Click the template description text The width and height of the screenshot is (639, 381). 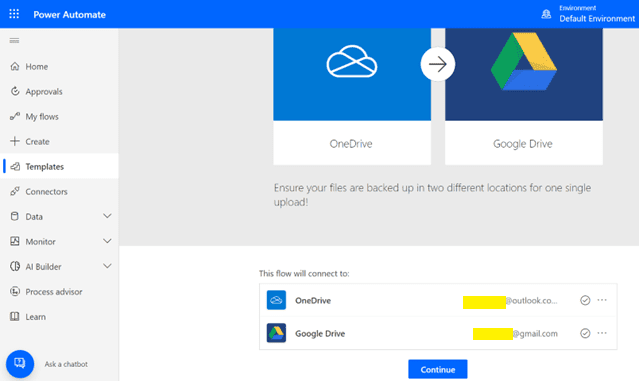click(432, 195)
